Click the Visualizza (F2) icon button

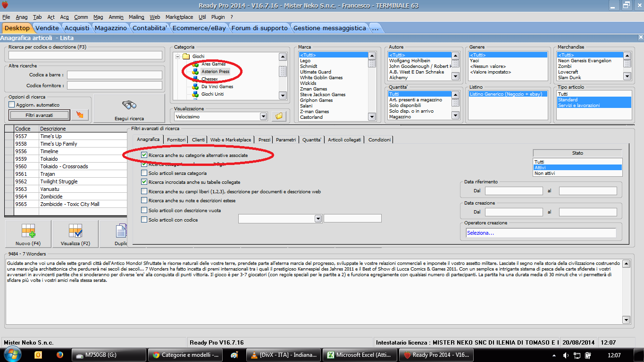[x=75, y=234]
